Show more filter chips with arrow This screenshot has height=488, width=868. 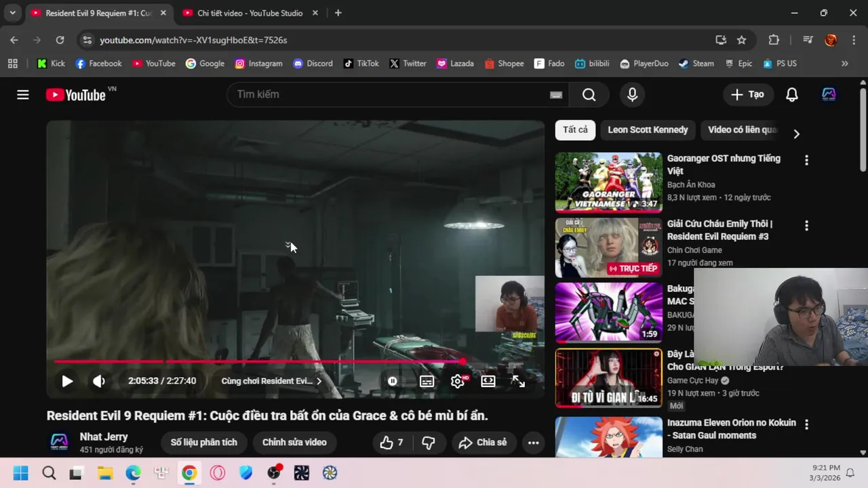coord(796,134)
